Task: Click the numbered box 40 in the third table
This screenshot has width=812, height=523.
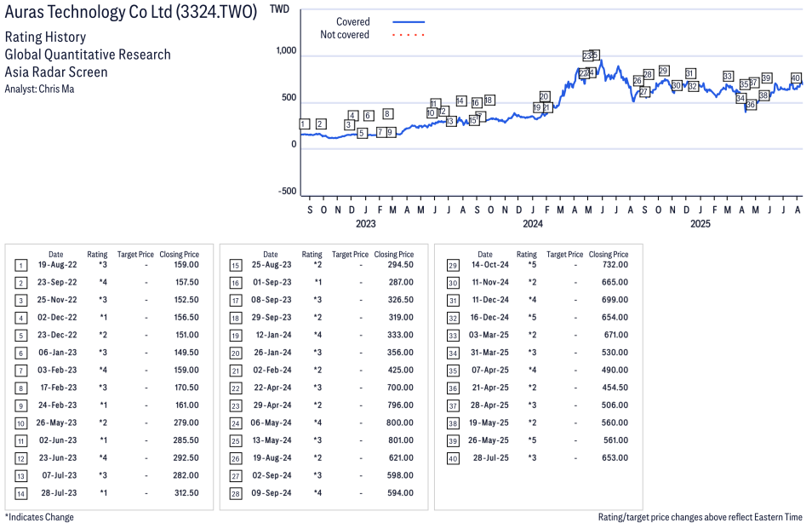Action: coord(453,459)
